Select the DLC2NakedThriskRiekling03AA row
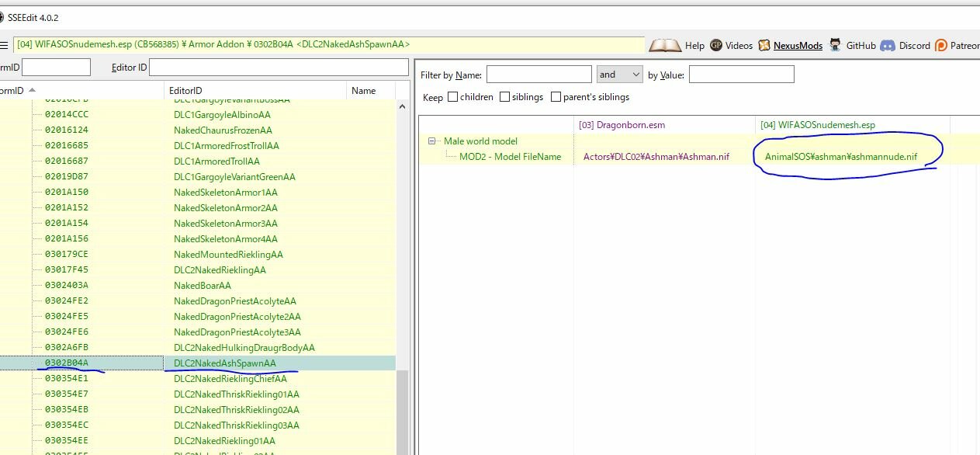The height and width of the screenshot is (455, 980). [x=198, y=425]
